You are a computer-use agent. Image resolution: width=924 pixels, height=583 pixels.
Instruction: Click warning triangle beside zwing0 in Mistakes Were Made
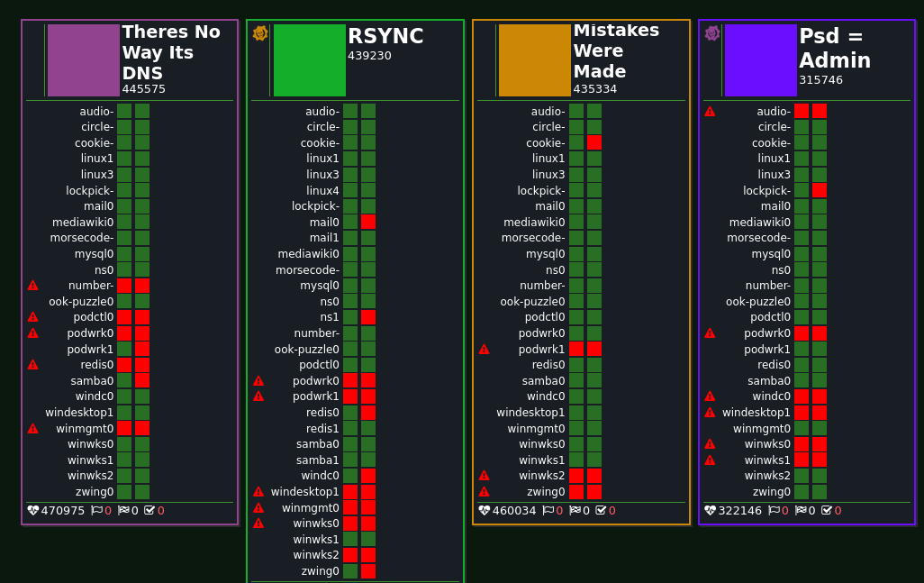click(x=485, y=492)
